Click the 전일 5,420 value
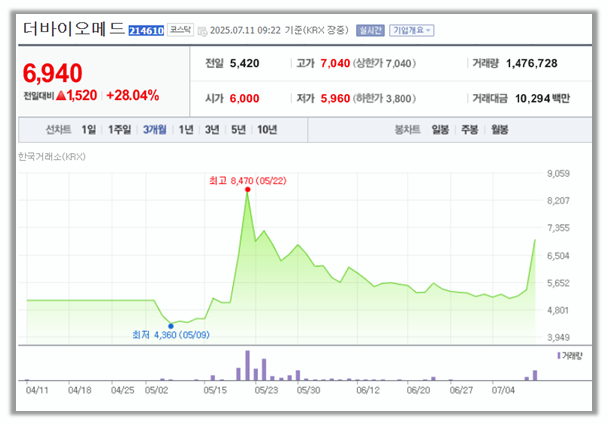Image resolution: width=609 pixels, height=425 pixels. coord(244,63)
